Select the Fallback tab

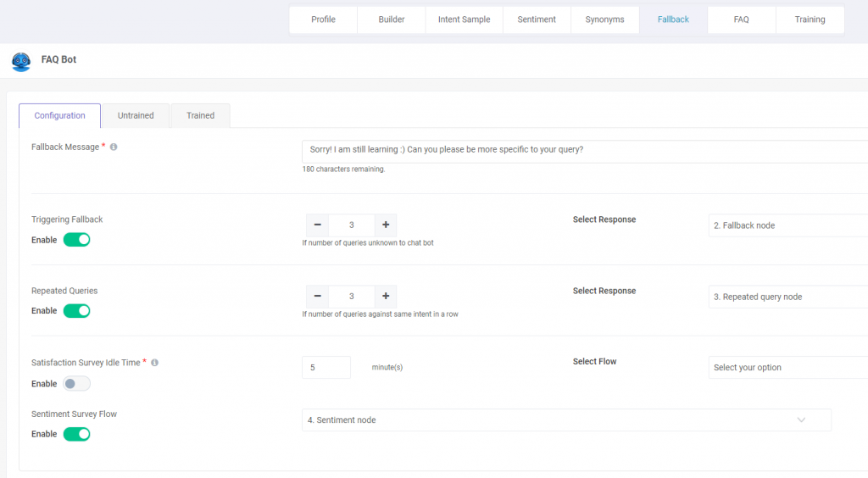pyautogui.click(x=673, y=20)
